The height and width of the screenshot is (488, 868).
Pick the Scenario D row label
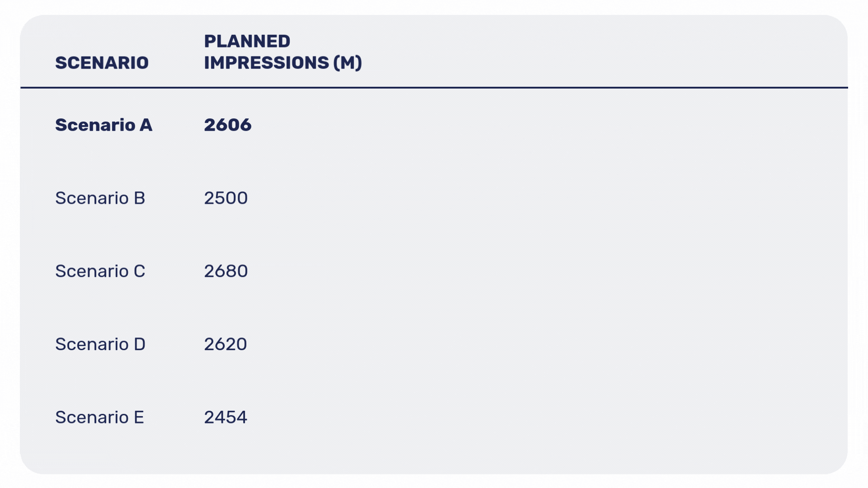click(x=100, y=345)
